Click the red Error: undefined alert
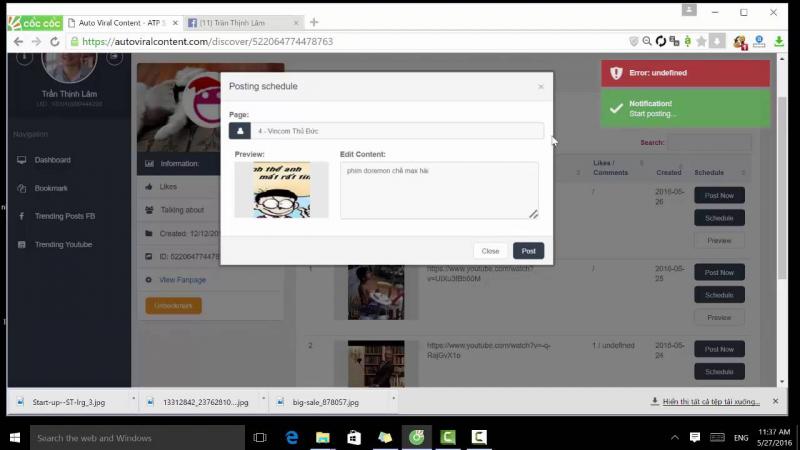The height and width of the screenshot is (450, 800). (x=685, y=73)
